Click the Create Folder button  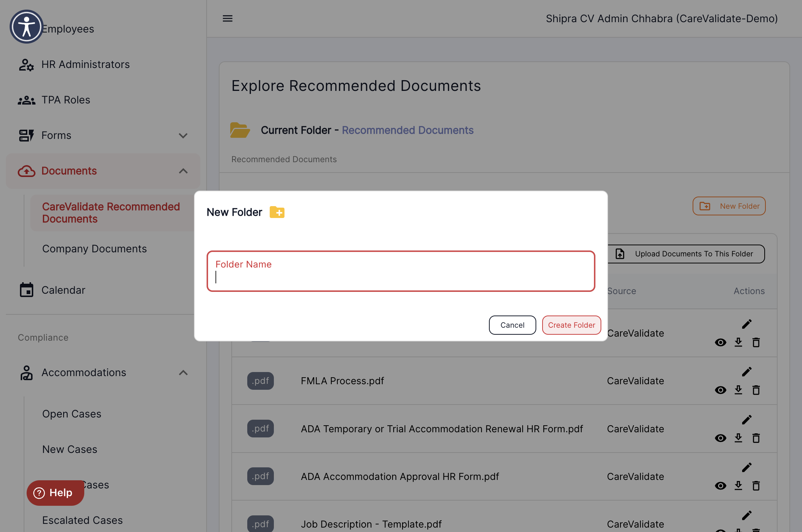tap(571, 325)
